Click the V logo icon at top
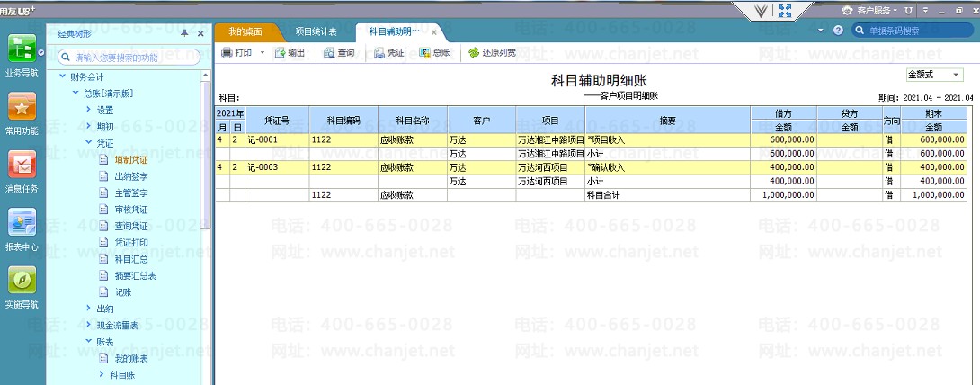This screenshot has height=385, width=980. click(x=761, y=11)
